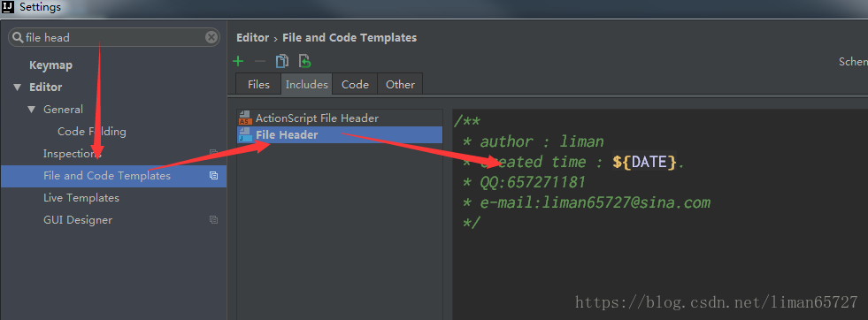Select File and Code Templates
This screenshot has width=868, height=320.
[113, 176]
